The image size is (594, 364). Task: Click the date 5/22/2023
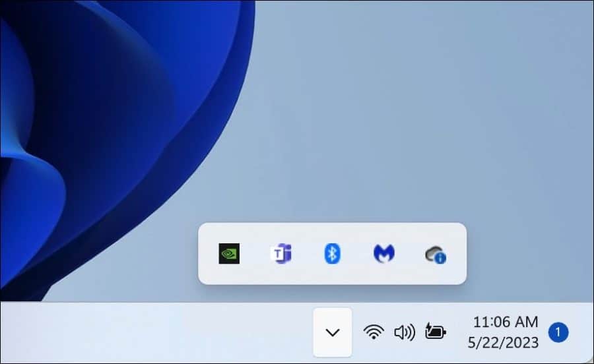coord(503,343)
